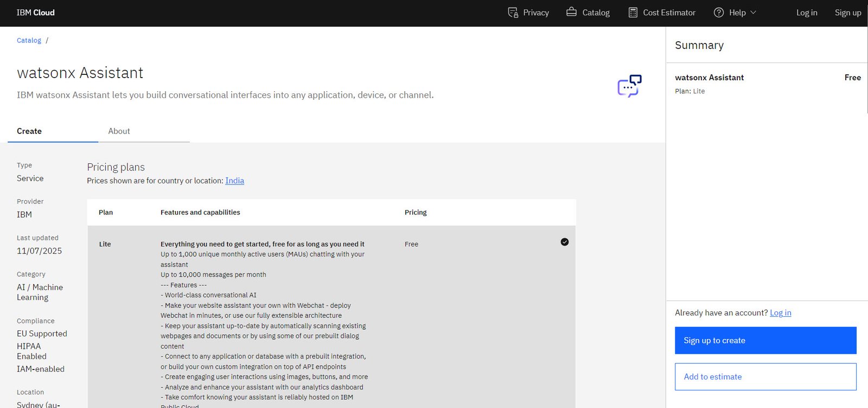Click the watsonx Assistant summary item

pyautogui.click(x=709, y=78)
